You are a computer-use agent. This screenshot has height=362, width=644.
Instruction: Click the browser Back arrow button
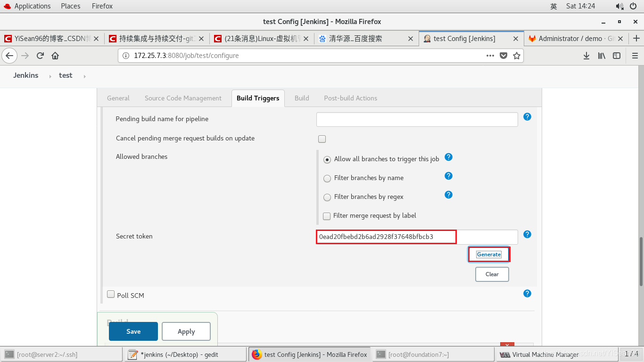(x=9, y=56)
